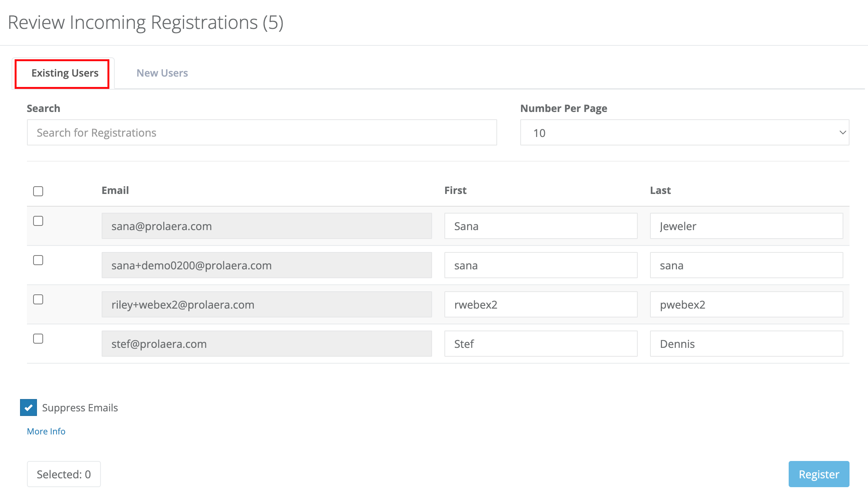Click the Search for Registrations field
This screenshot has width=868, height=501.
click(262, 132)
